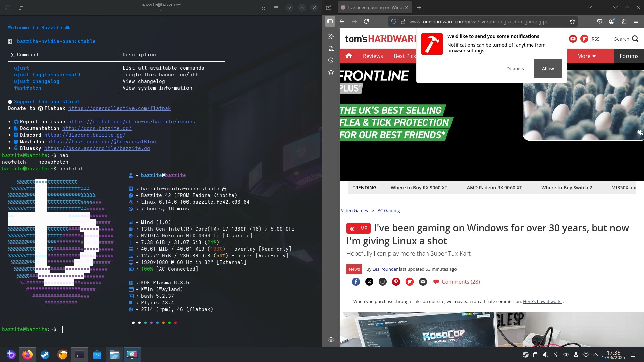Screen dimensions: 644x362
Task: Open the AI chatbot sidebar panel
Action: click(x=331, y=36)
